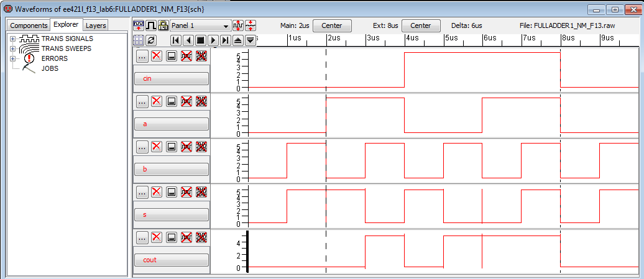Switch to the Components tab
Screen dimensions: 644x279
29,25
